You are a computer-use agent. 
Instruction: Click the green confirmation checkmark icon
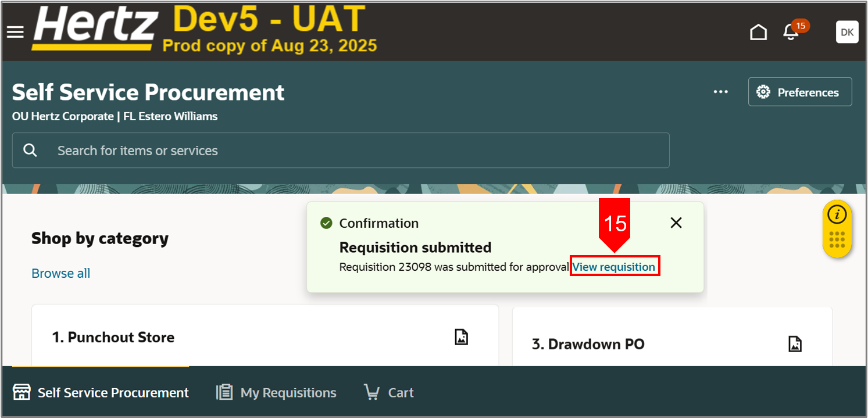pyautogui.click(x=326, y=223)
